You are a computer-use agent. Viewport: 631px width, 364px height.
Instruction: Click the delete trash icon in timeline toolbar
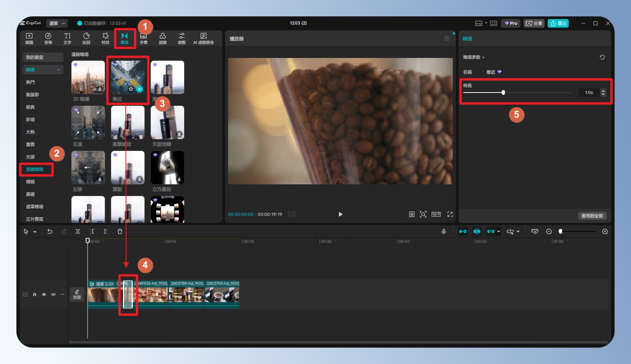click(x=120, y=231)
